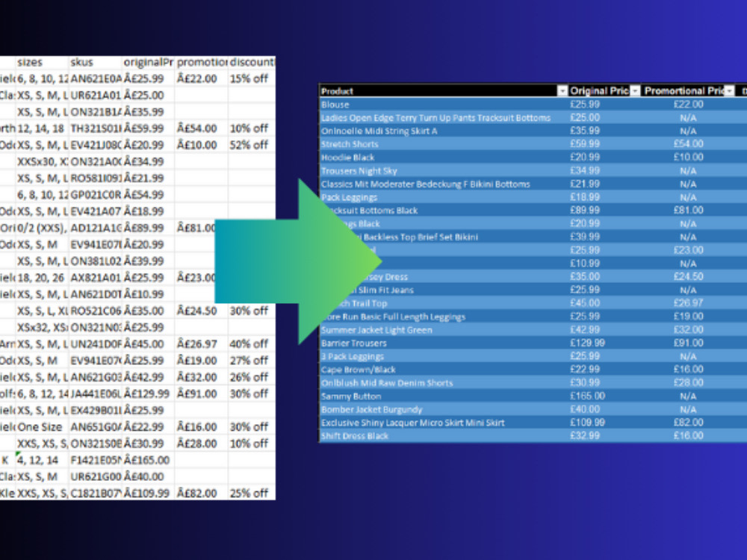The height and width of the screenshot is (560, 747).
Task: Select the 'Bomber Jacket Burgundy' product cell
Action: tap(444, 409)
